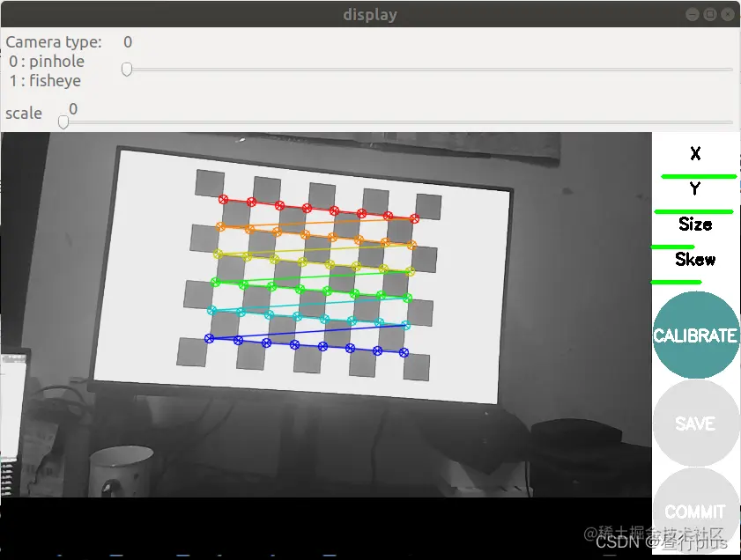Click the Size coverage green bar
The width and height of the screenshot is (741, 560).
click(x=672, y=247)
